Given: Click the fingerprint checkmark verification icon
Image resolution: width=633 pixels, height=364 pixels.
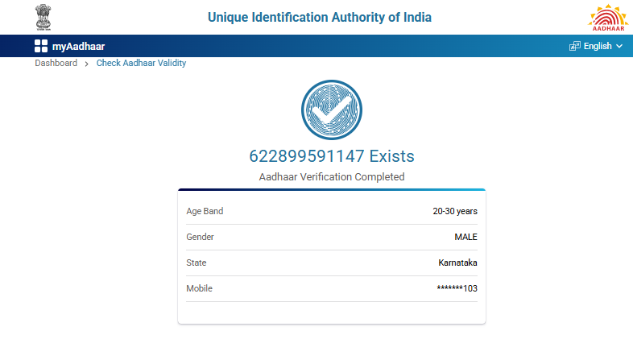Looking at the screenshot, I should point(331,112).
